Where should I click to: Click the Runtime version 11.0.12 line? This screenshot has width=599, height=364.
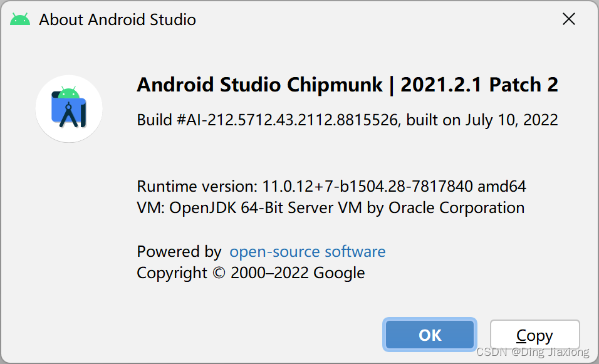[331, 187]
